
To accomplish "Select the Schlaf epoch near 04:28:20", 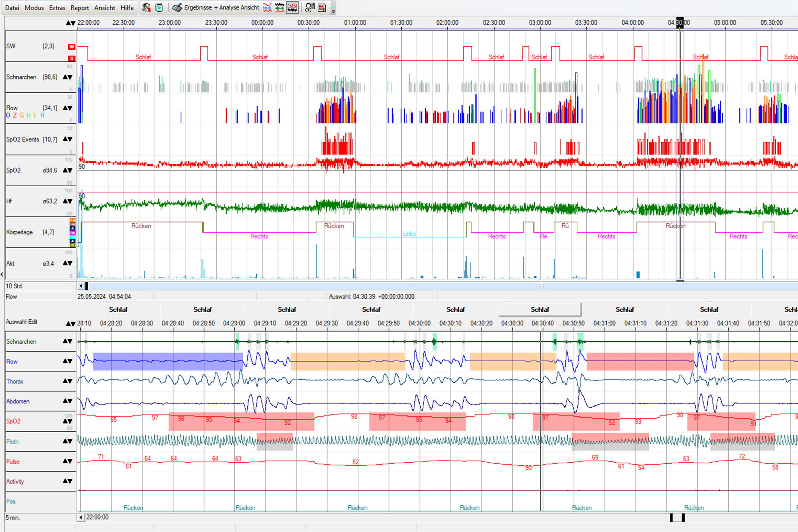I will coord(118,309).
